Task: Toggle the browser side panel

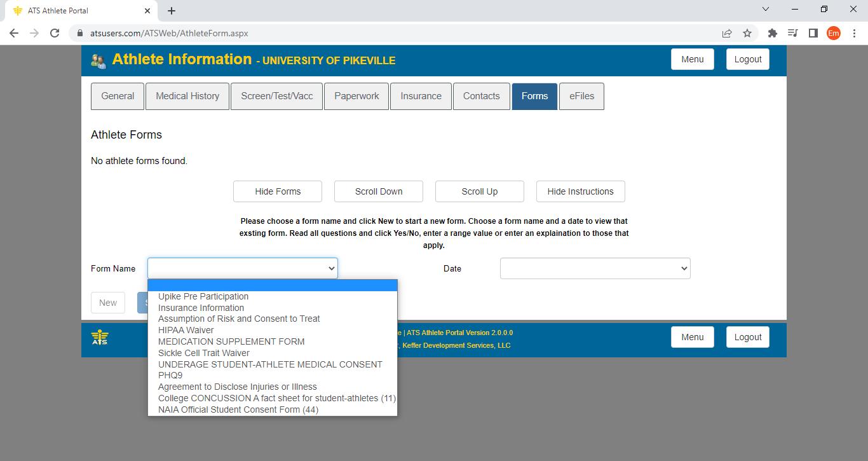Action: (813, 33)
